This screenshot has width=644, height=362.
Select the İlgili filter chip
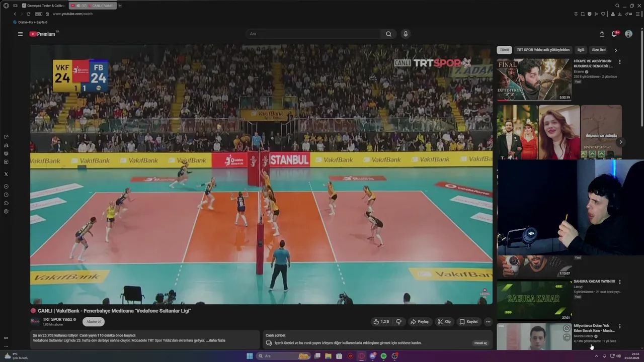pyautogui.click(x=581, y=50)
